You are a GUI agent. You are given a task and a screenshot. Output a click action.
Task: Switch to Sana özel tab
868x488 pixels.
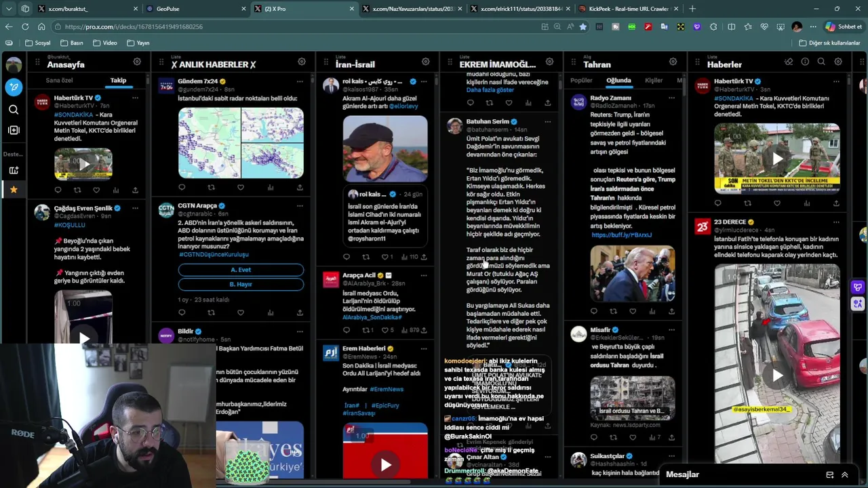pos(59,80)
